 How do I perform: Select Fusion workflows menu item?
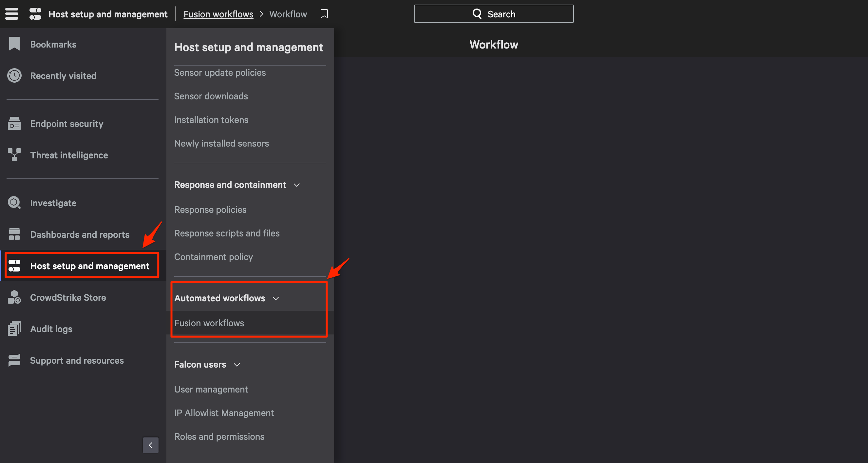209,323
